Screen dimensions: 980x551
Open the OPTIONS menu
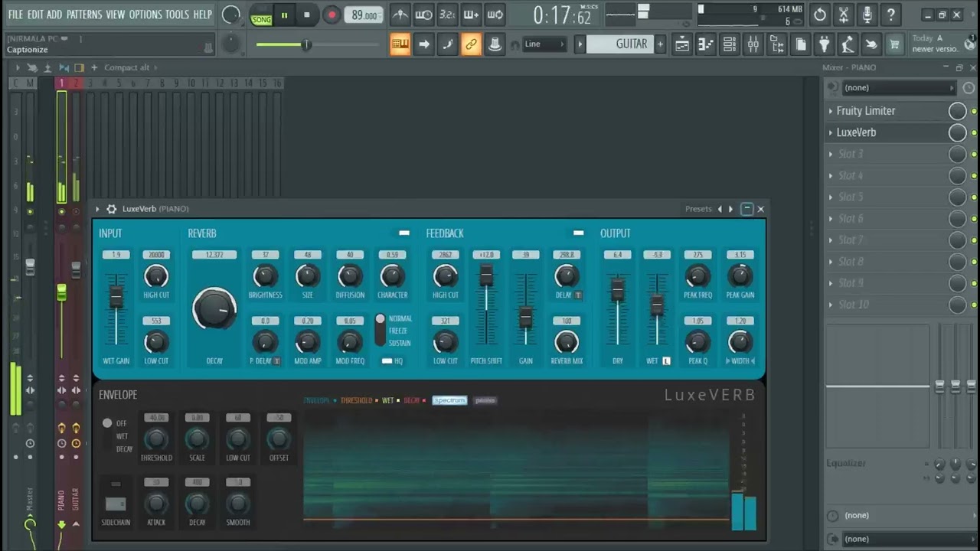145,15
